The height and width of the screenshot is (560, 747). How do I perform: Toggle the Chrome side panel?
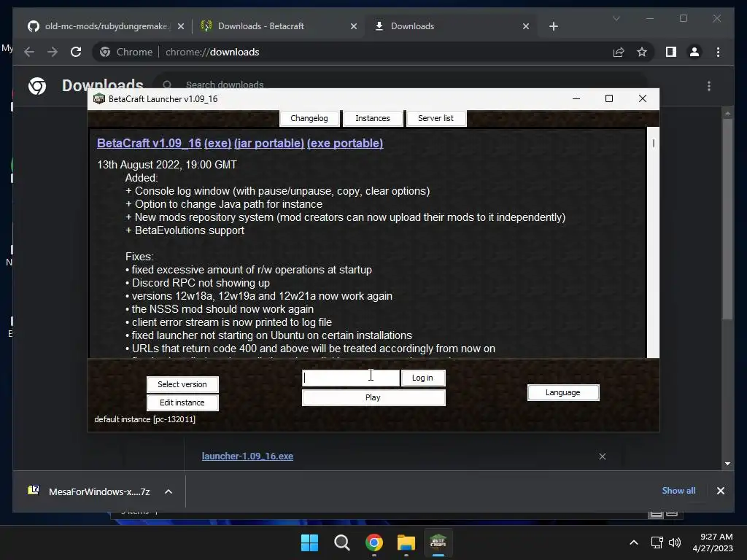click(x=671, y=52)
